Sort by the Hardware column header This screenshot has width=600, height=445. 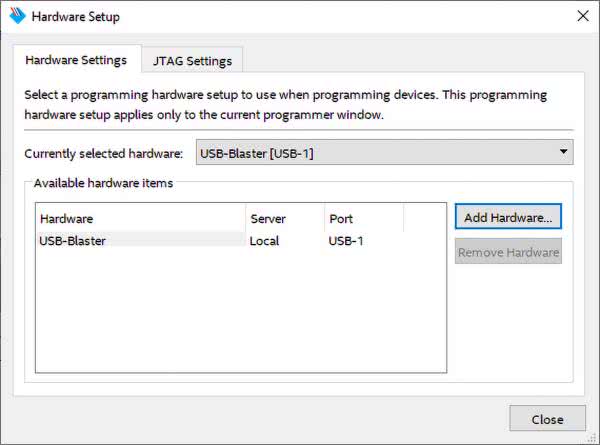tap(140, 218)
